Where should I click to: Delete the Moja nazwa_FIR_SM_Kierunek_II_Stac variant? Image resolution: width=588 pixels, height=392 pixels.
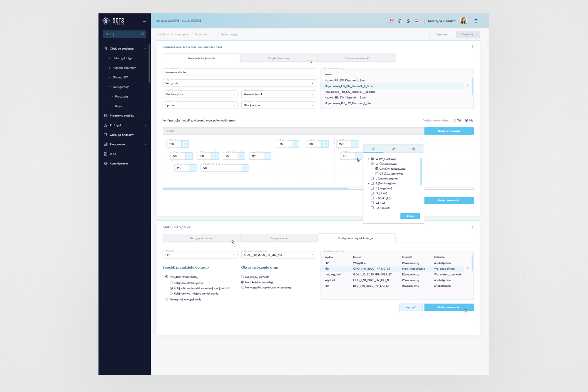[467, 86]
